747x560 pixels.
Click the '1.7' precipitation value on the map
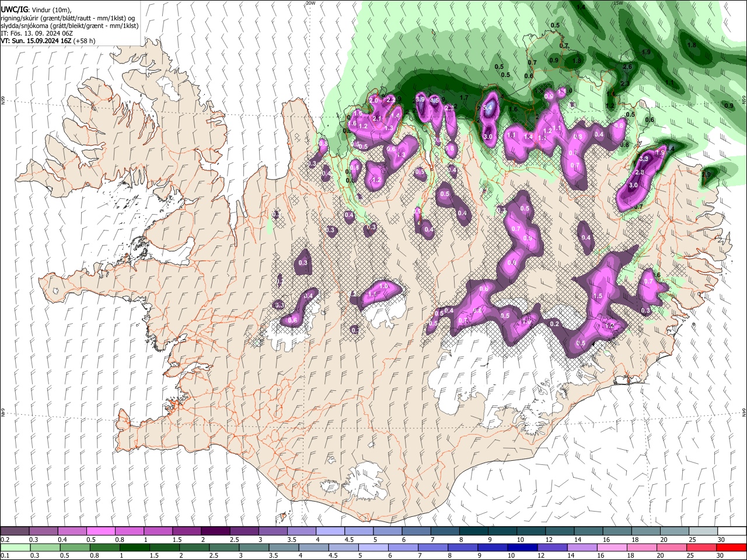click(464, 97)
